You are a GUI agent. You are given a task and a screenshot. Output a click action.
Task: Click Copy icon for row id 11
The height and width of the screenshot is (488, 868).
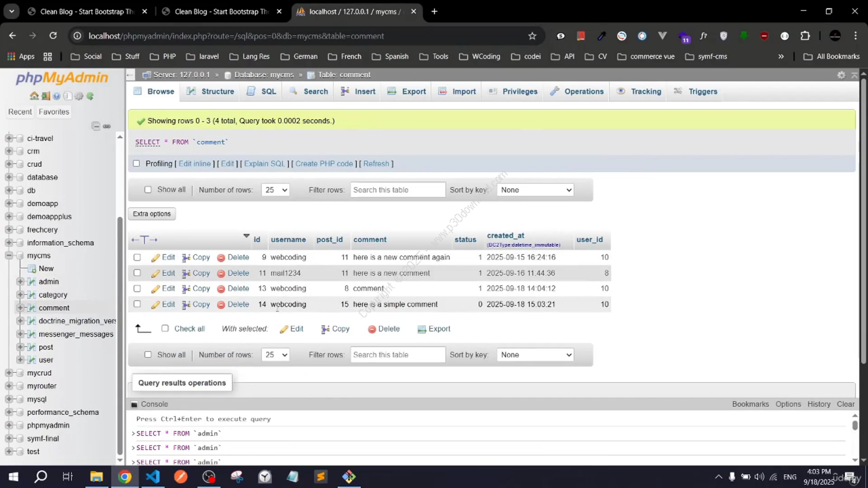tap(186, 273)
